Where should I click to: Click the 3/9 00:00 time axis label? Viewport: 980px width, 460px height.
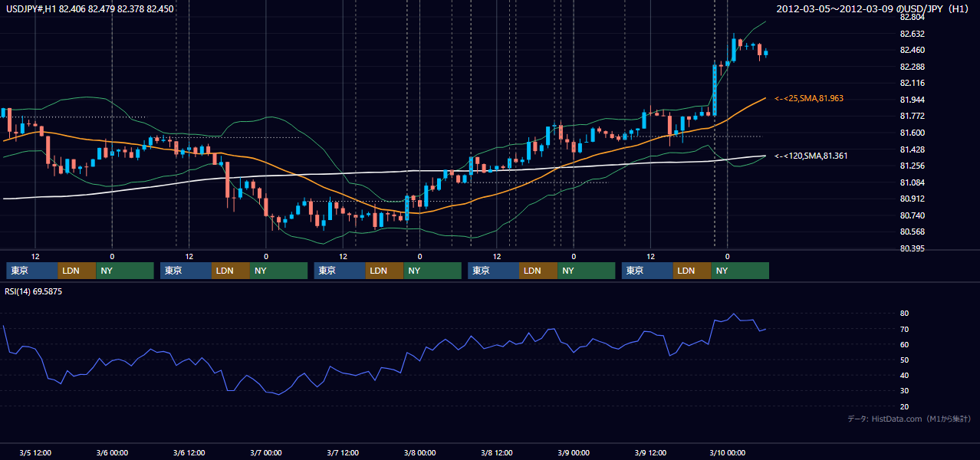(574, 453)
